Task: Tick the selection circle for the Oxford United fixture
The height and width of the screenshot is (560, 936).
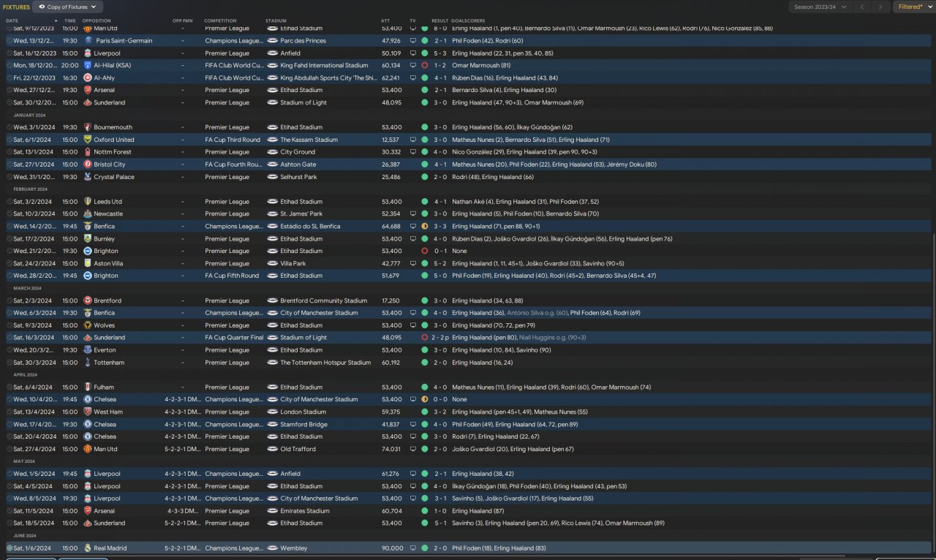Action: (x=10, y=140)
